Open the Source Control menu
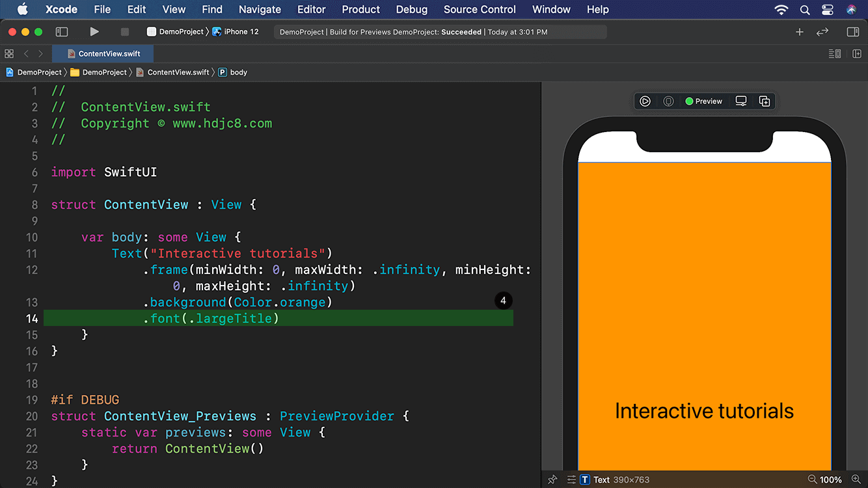 click(x=480, y=9)
